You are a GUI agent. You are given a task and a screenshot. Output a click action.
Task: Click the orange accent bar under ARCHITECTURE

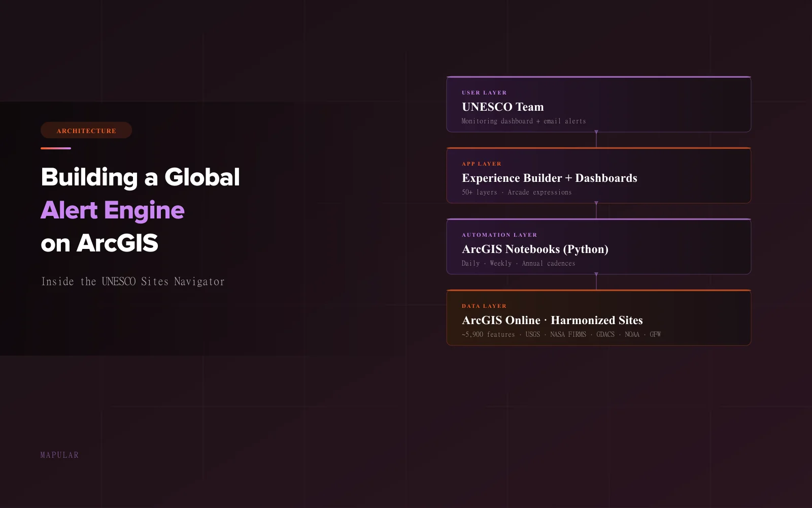coord(55,148)
